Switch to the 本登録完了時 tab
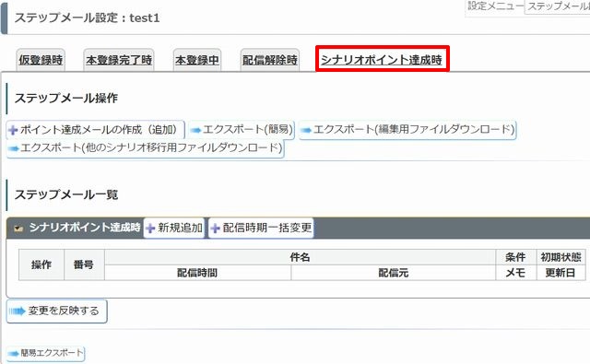Screen dimensions: 590x364 coord(119,60)
